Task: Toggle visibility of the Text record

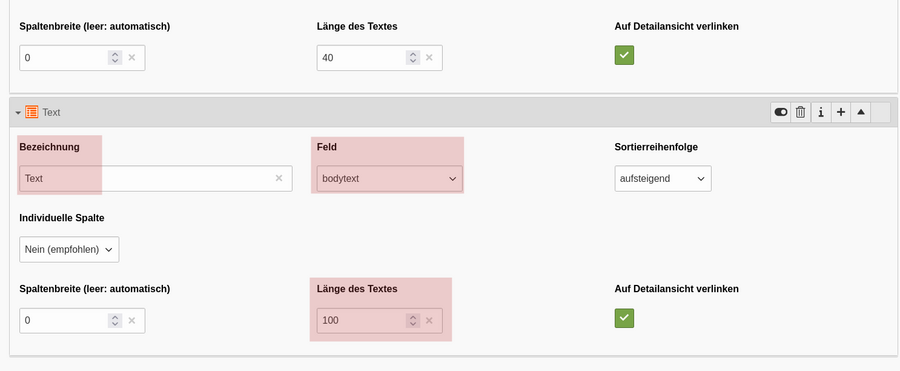Action: (781, 113)
